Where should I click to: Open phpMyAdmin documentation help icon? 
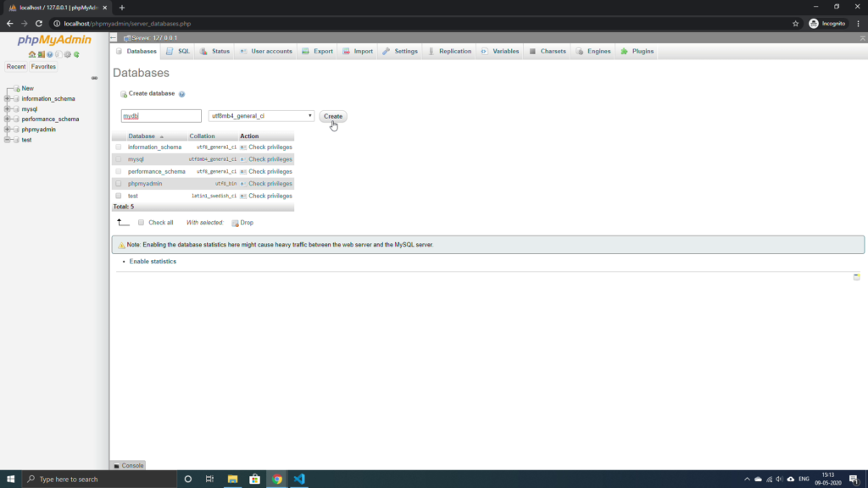tap(50, 54)
